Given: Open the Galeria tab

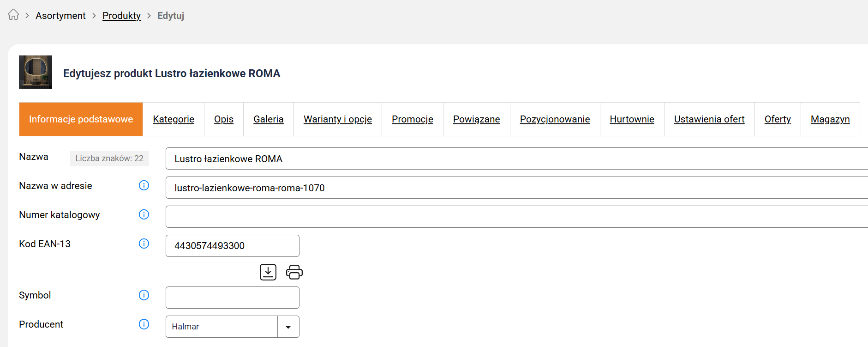Looking at the screenshot, I should click(x=268, y=119).
